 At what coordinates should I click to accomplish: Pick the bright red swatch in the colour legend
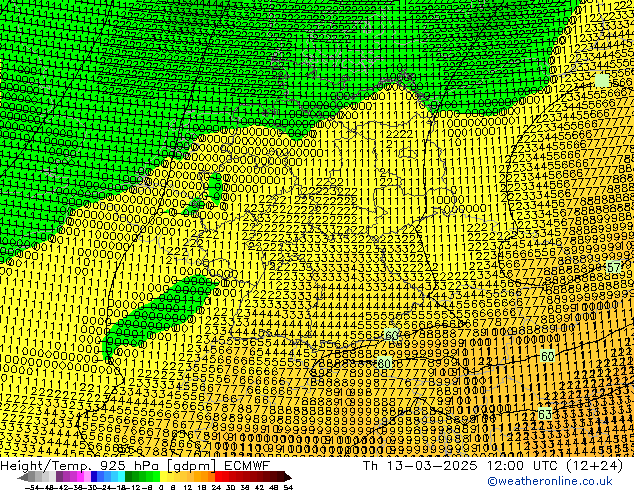tap(218, 477)
